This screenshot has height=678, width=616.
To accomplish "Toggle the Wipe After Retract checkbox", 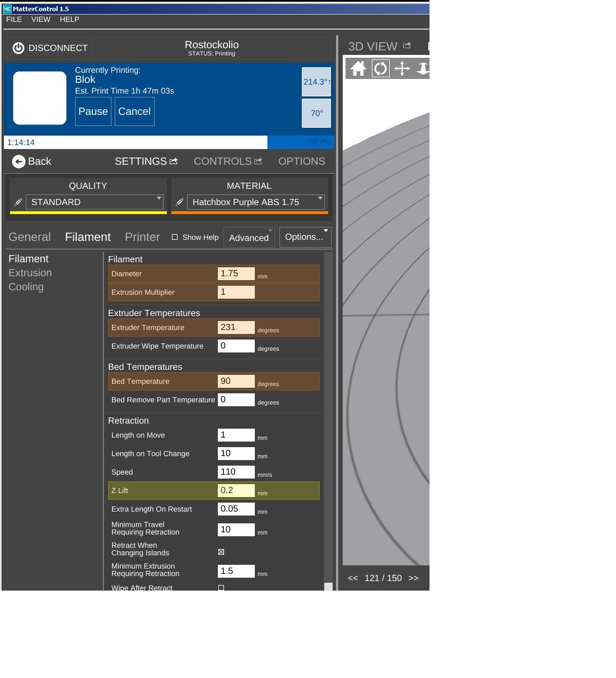I will 221,587.
